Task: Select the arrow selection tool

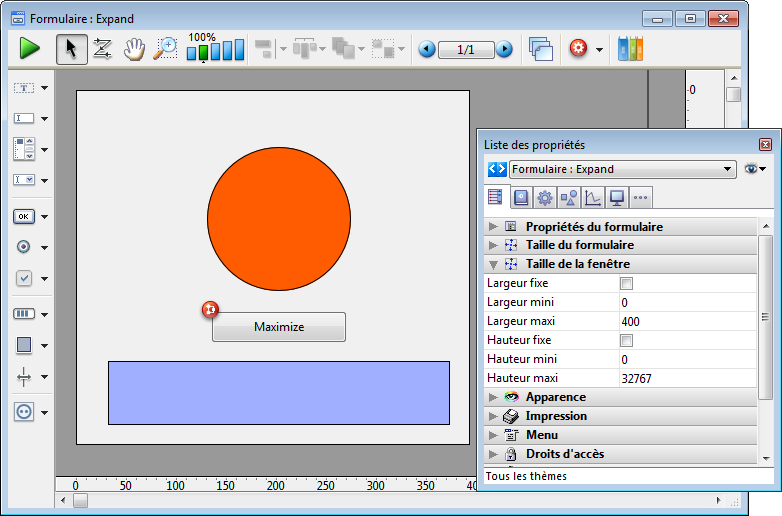Action: point(70,49)
